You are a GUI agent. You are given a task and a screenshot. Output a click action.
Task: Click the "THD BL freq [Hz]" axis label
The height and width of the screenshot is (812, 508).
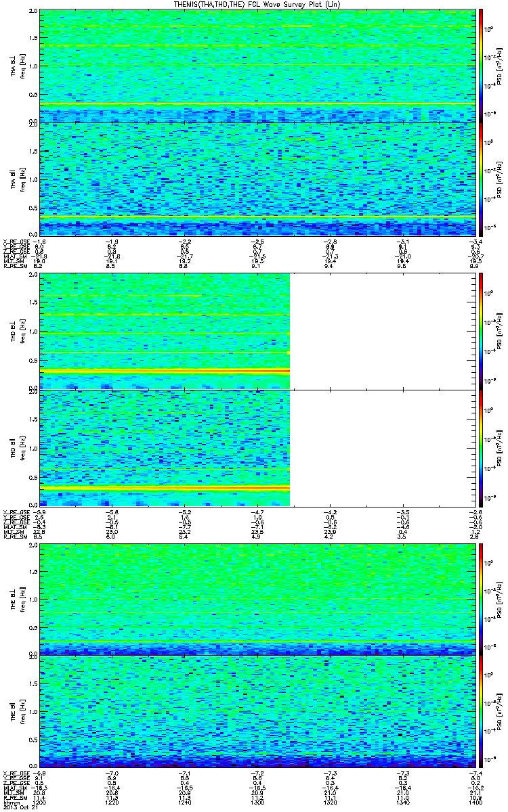16,332
